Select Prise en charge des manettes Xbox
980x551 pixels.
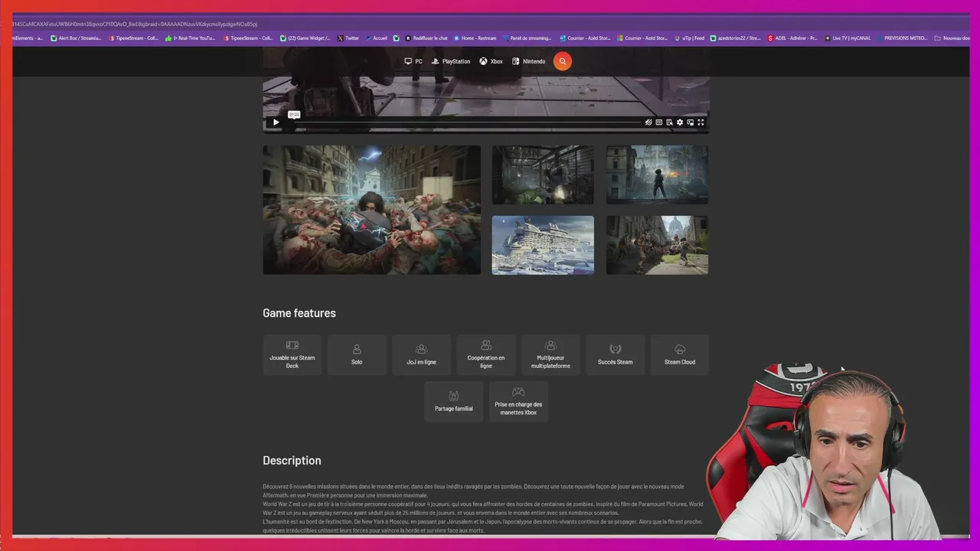click(518, 402)
